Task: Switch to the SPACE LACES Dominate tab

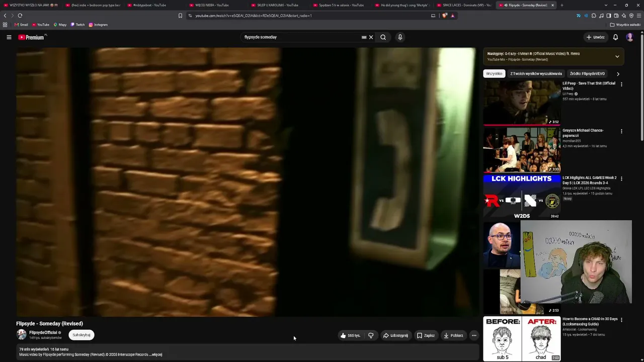Action: 464,5
